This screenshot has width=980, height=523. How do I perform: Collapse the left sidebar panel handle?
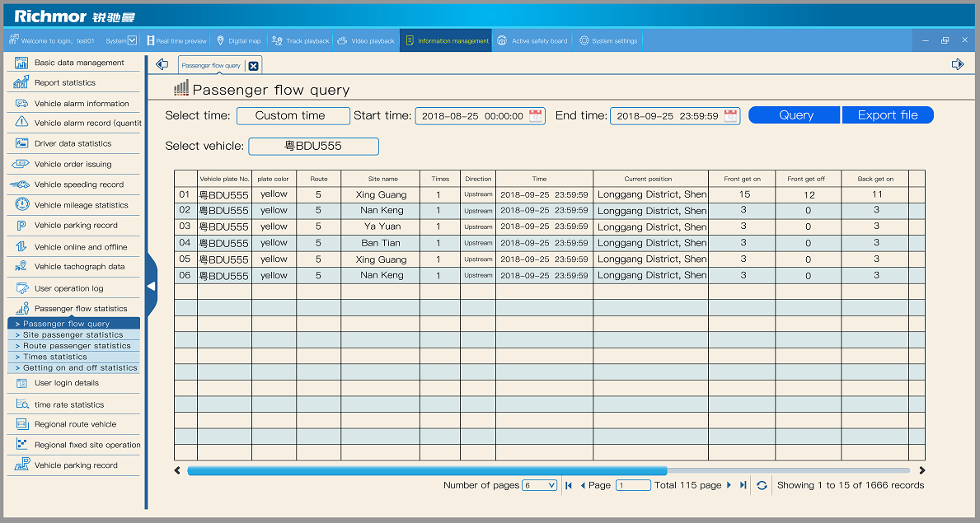click(x=151, y=286)
